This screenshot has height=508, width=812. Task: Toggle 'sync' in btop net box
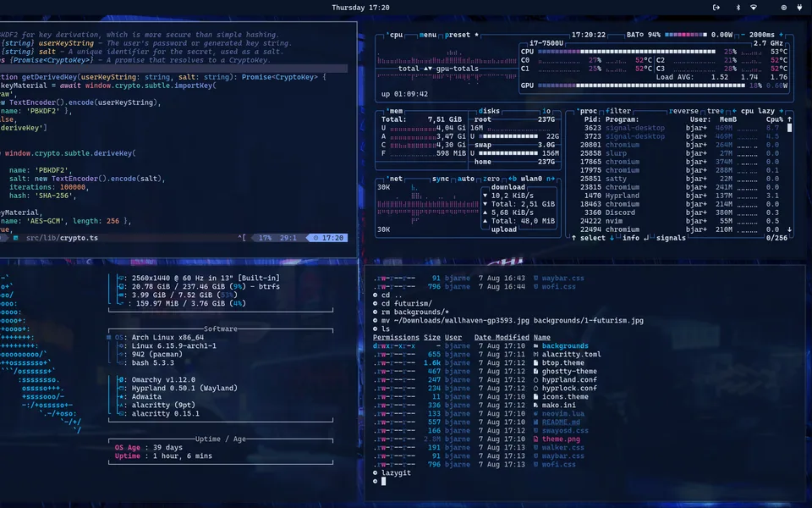click(x=440, y=179)
